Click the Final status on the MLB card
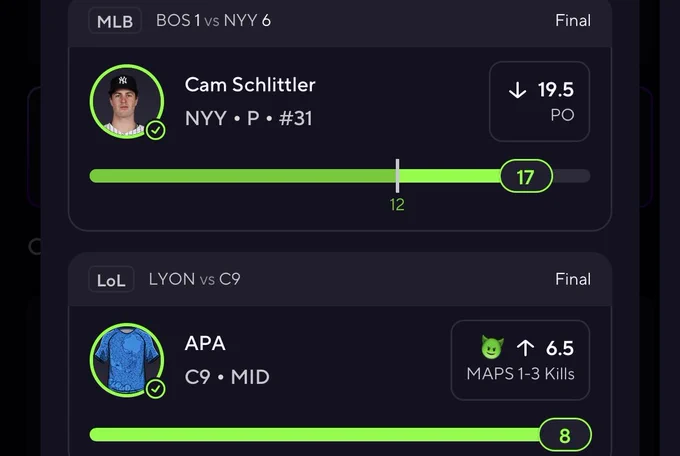 coord(573,20)
